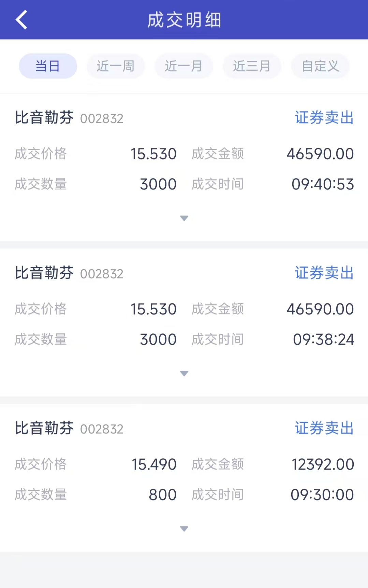Open 比音勒芬 stock in the first record
The image size is (368, 588).
click(x=44, y=118)
